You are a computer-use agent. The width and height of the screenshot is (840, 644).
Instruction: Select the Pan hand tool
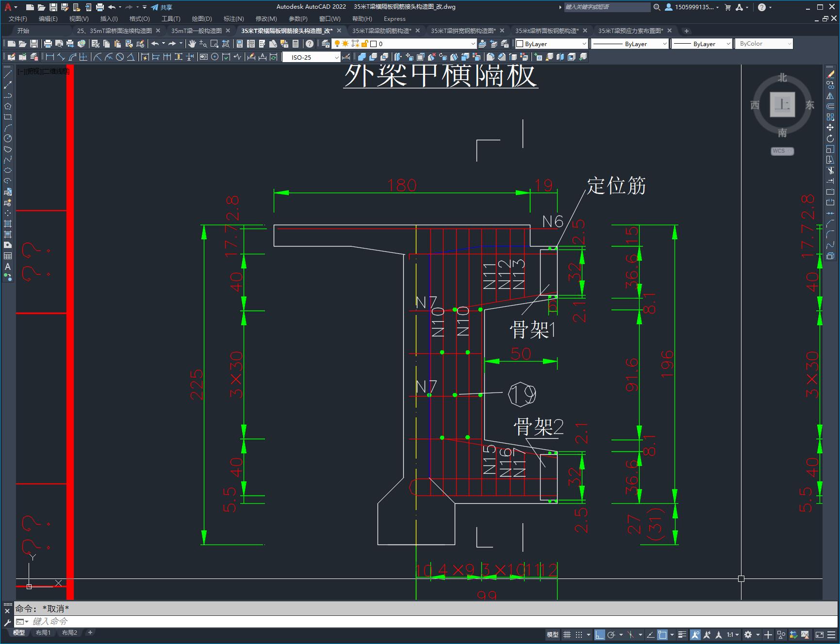click(x=192, y=44)
